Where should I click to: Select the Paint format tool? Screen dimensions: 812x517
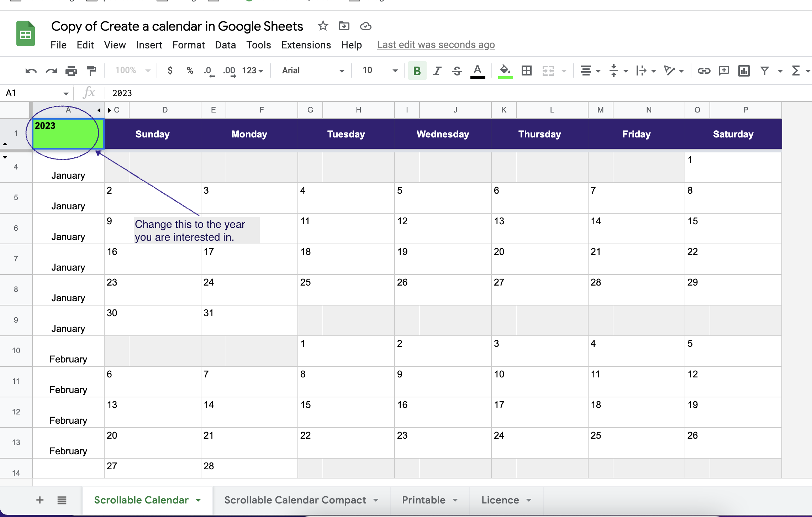(x=91, y=70)
